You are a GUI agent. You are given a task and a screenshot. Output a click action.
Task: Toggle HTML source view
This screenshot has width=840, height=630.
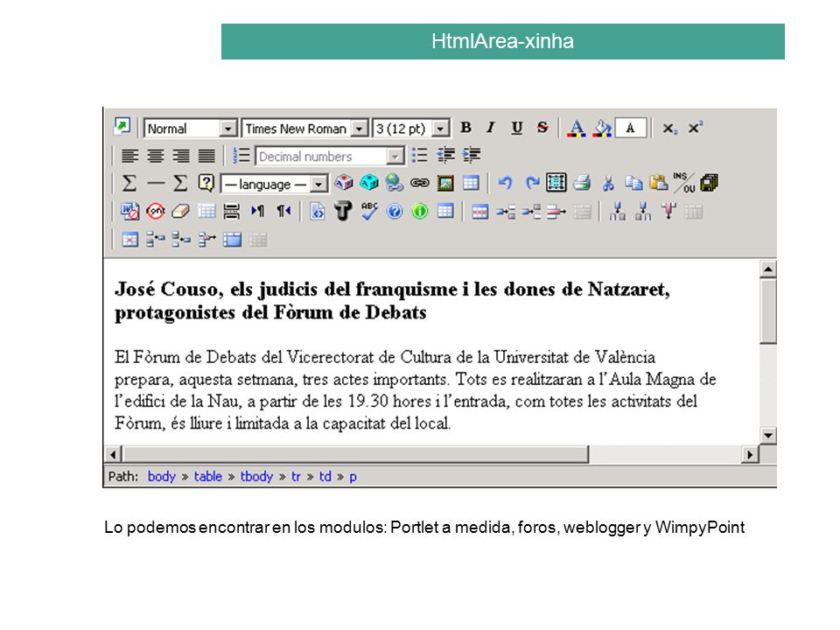pos(317,211)
